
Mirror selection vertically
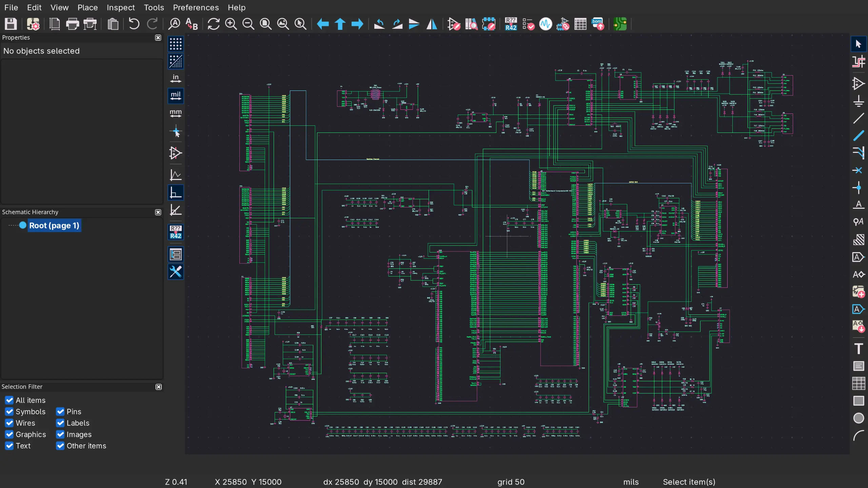(x=414, y=24)
